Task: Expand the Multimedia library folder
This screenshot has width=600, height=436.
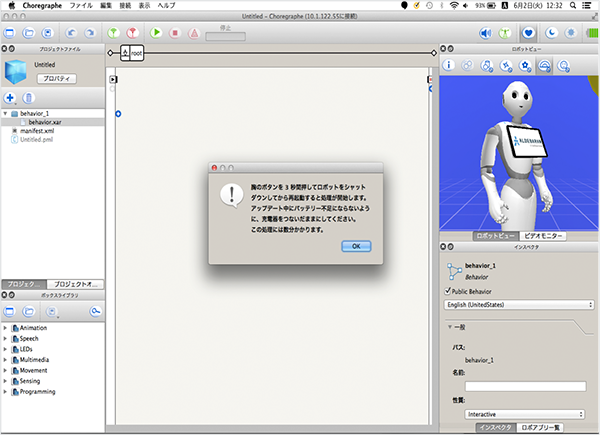Action: (x=5, y=360)
